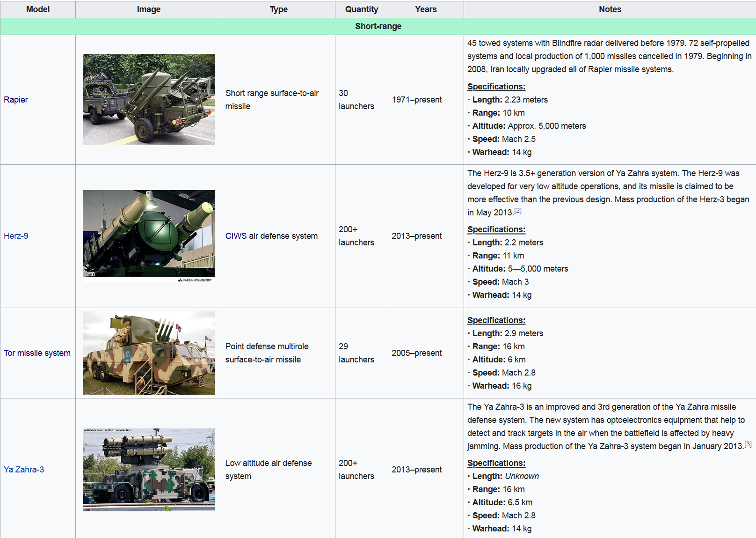Viewport: 756px width, 538px height.
Task: Select the '30 launchers' quantity cell
Action: pos(362,100)
